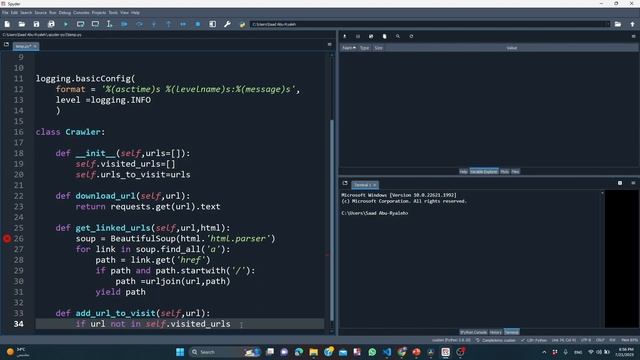The height and width of the screenshot is (360, 640).
Task: Search variables magnifier icon
Action: [x=398, y=36]
